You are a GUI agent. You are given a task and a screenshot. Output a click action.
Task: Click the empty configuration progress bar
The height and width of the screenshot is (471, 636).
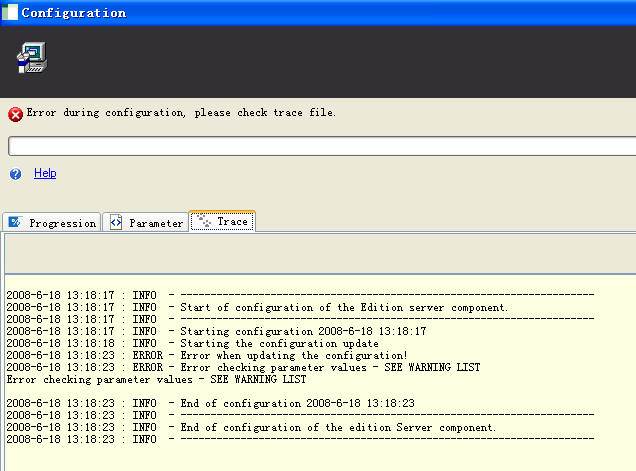point(320,147)
